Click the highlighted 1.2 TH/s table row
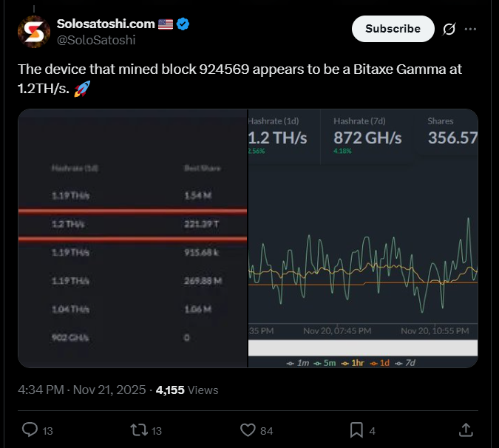The height and width of the screenshot is (448, 499). [x=132, y=225]
